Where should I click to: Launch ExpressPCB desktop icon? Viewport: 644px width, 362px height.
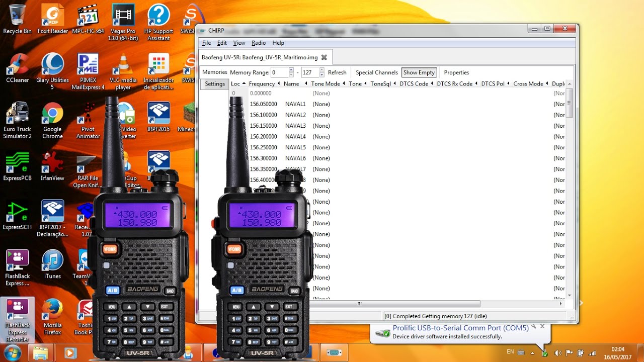(17, 166)
